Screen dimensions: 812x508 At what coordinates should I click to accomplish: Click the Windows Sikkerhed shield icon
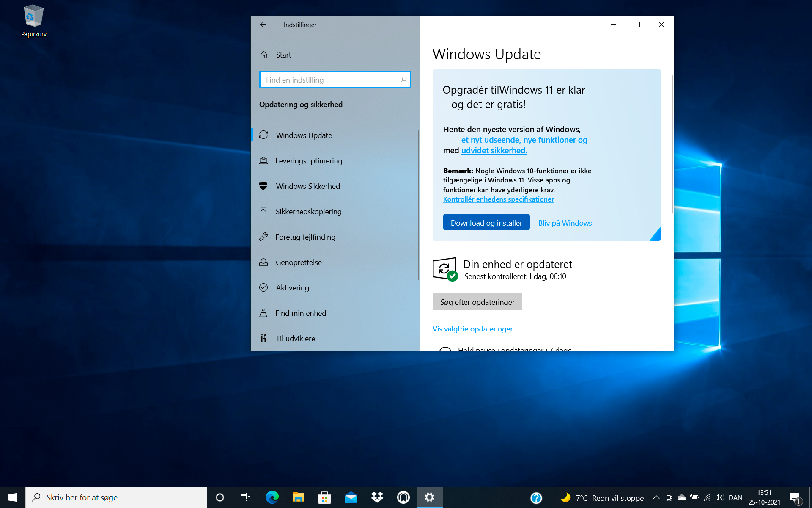pyautogui.click(x=263, y=186)
